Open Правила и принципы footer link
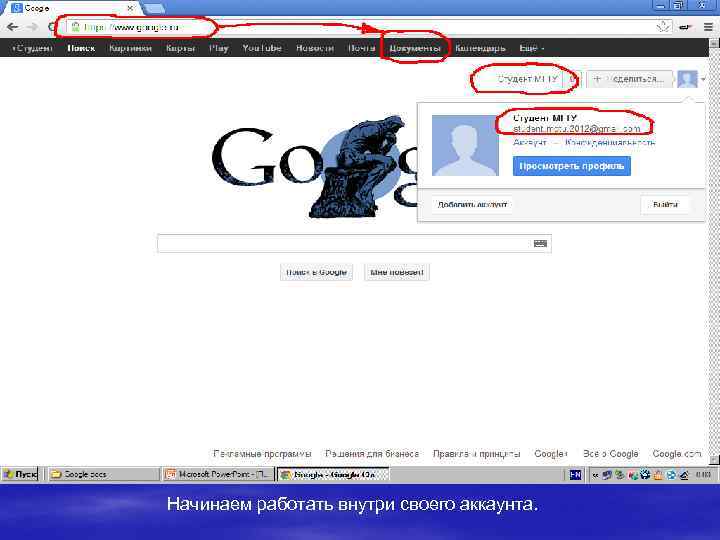Image resolution: width=720 pixels, height=540 pixels. tap(477, 454)
